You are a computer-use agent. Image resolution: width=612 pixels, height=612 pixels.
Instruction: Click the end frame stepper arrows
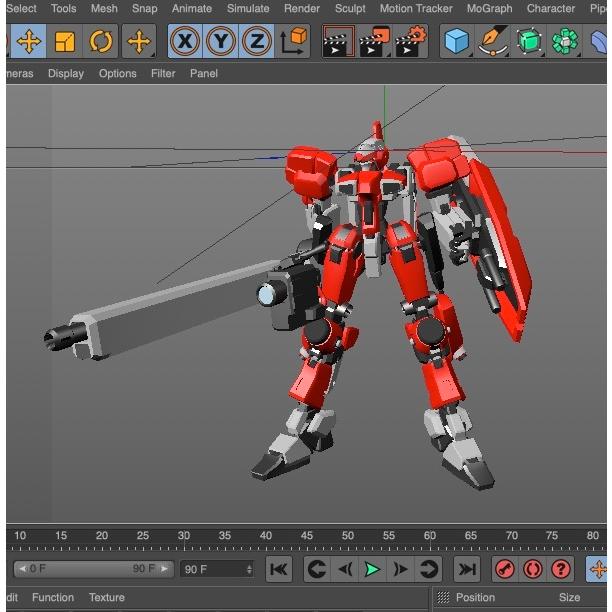[x=249, y=569]
